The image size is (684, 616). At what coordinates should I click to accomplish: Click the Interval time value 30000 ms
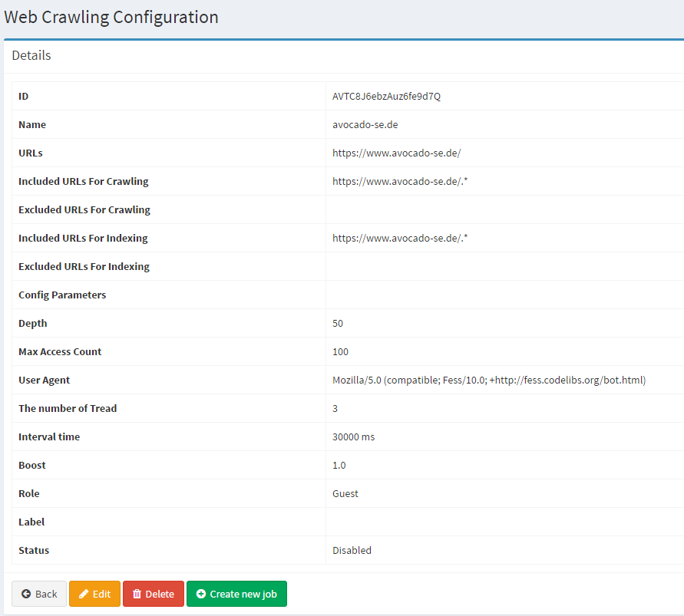(x=352, y=436)
